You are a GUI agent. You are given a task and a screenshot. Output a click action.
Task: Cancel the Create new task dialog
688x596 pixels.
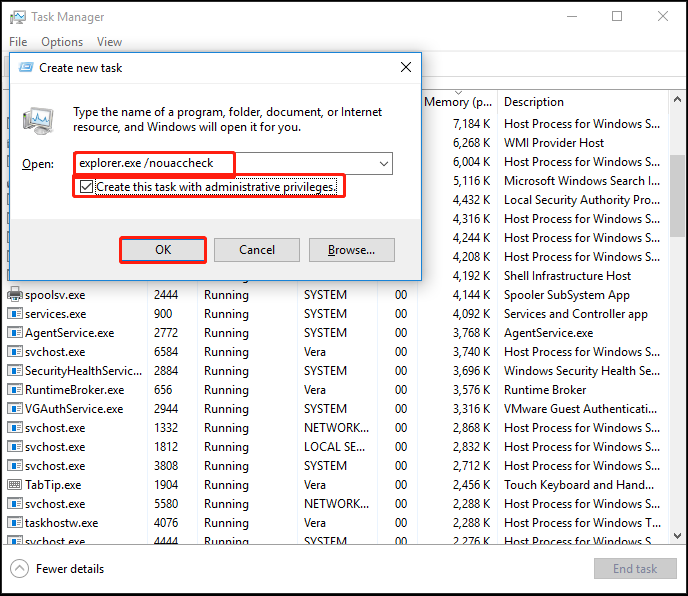tap(257, 250)
